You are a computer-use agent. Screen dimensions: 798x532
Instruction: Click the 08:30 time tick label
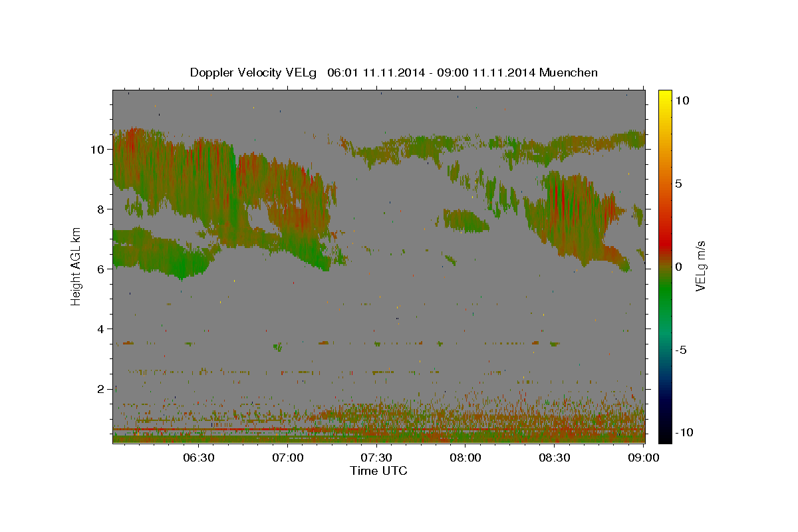(555, 458)
